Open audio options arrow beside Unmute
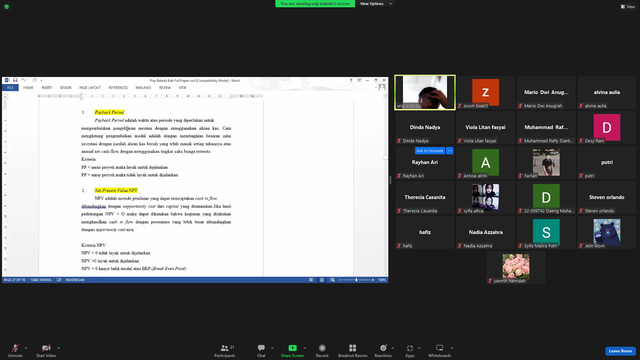Viewport: 640px width, 360px height. [x=26, y=348]
